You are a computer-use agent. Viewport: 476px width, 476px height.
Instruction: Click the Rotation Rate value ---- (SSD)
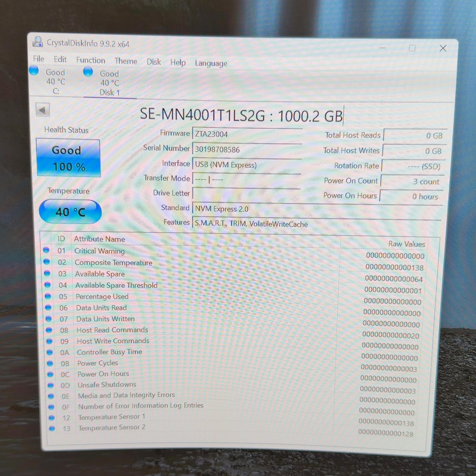[413, 166]
